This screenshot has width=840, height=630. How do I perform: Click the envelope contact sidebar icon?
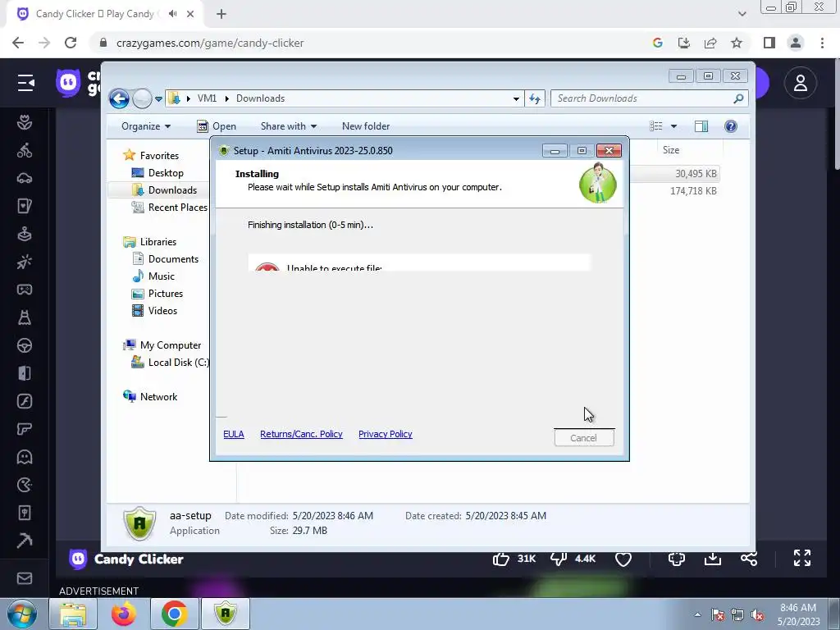point(24,578)
